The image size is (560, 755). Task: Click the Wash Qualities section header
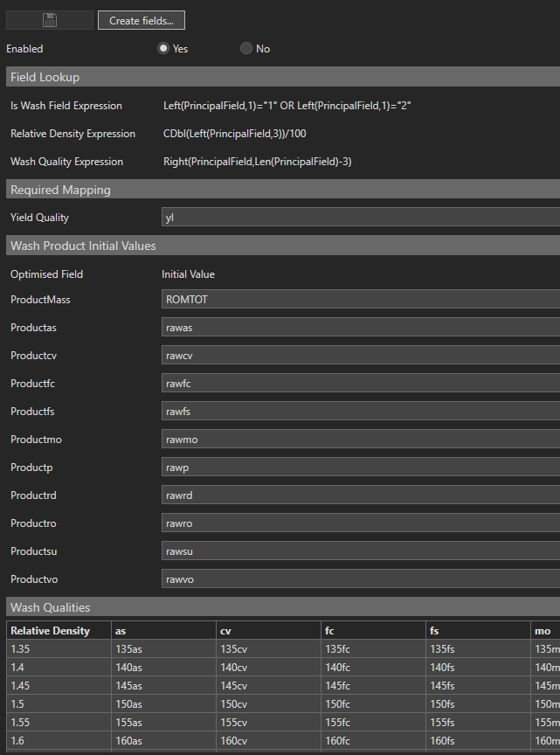click(280, 607)
